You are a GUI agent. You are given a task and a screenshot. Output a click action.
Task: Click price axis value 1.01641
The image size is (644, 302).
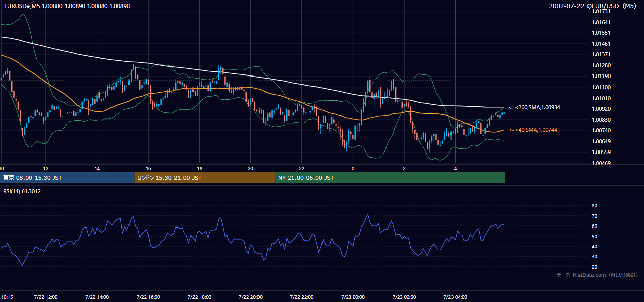click(x=602, y=22)
